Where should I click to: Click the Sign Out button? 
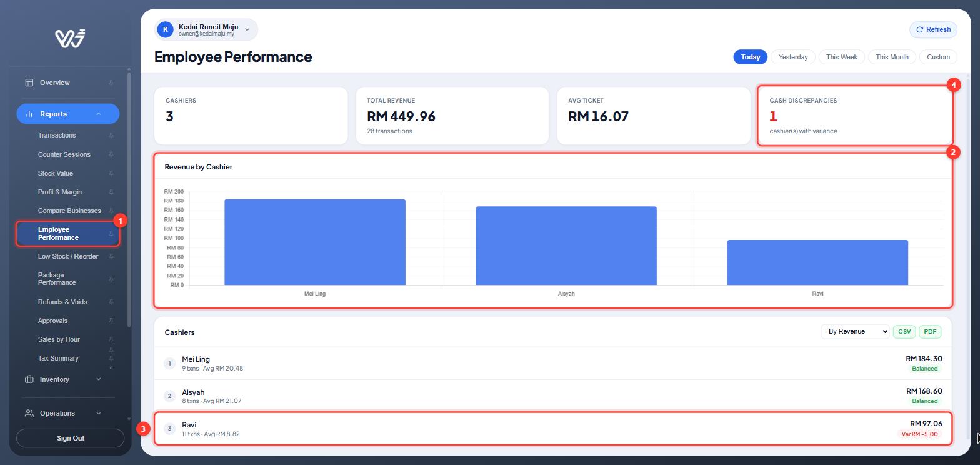coord(71,438)
